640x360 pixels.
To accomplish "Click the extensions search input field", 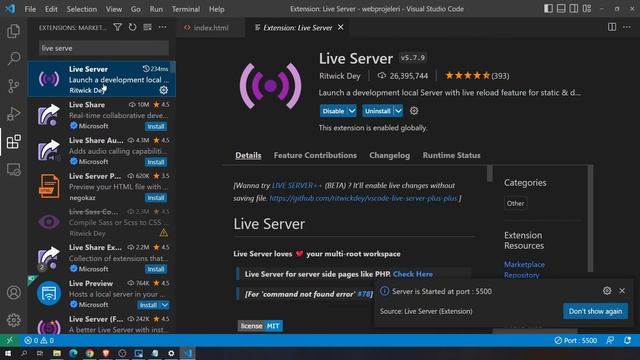I will [104, 48].
